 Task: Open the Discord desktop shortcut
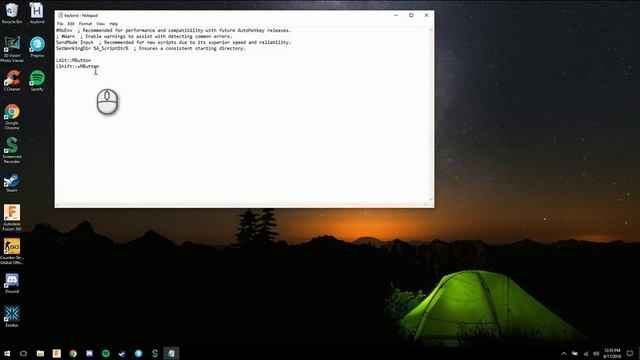(12, 283)
